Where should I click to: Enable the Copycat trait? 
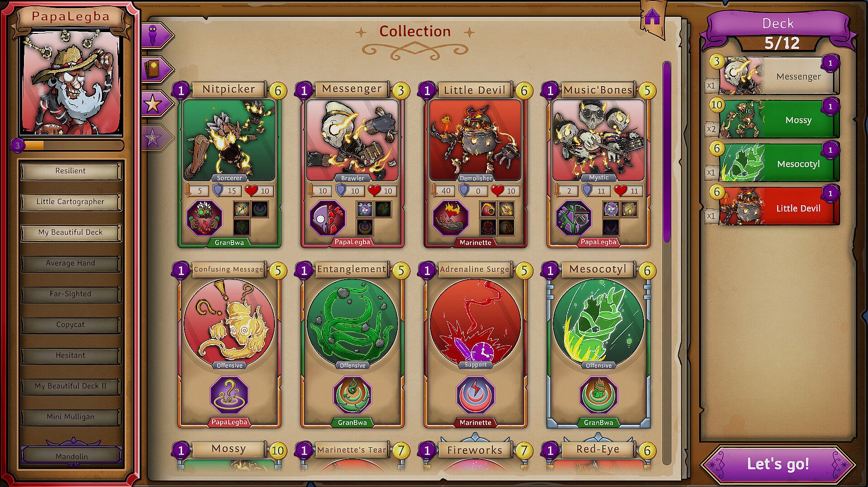point(71,324)
